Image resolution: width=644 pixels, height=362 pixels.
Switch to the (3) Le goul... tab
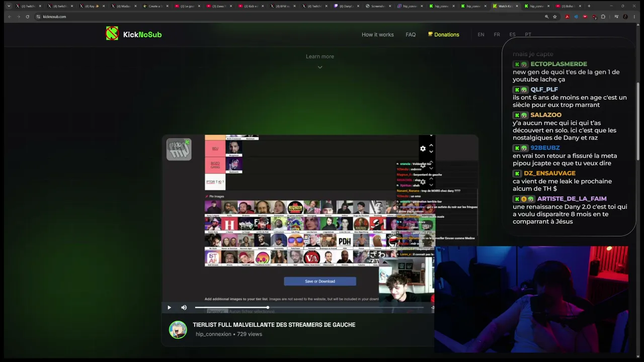coord(188,6)
